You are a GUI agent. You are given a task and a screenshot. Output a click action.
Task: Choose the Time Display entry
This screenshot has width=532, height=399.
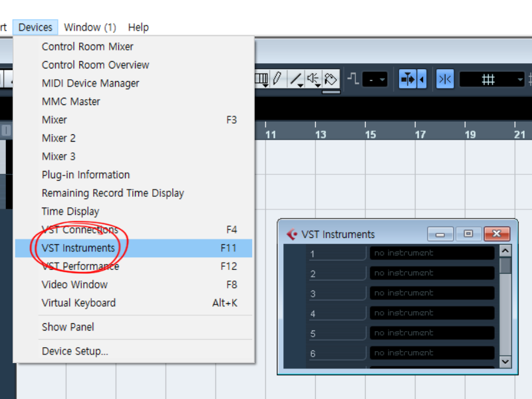click(134, 211)
